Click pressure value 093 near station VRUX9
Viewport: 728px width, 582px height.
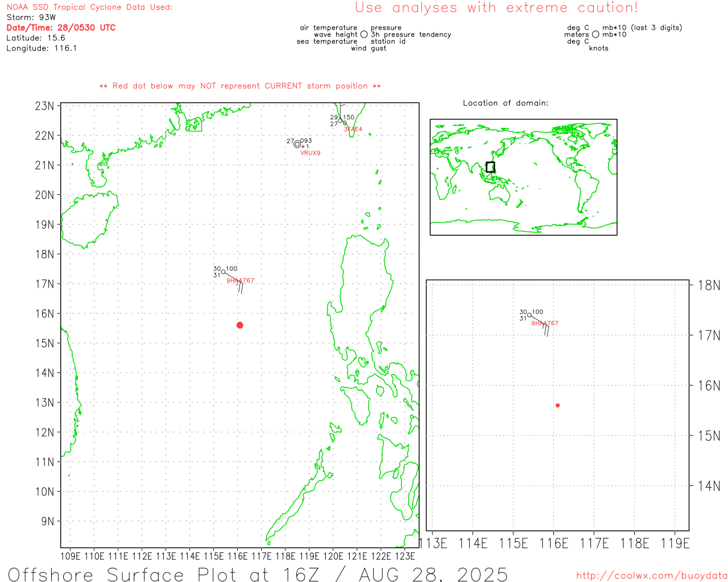pyautogui.click(x=306, y=141)
